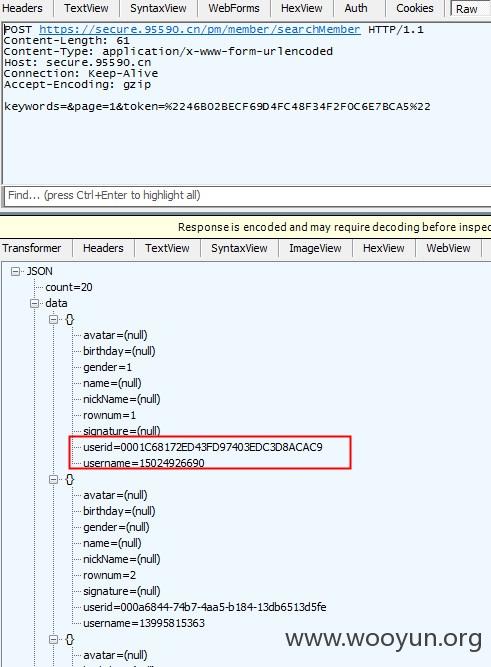The image size is (491, 667).
Task: Select the gender=1 row
Action: (x=108, y=367)
